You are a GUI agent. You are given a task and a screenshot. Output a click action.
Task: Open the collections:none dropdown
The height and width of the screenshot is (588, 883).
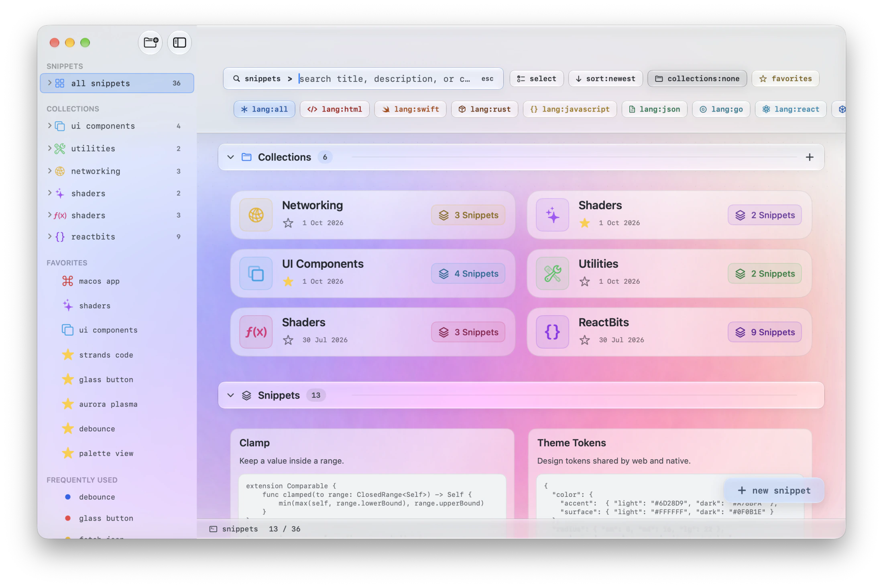point(697,79)
